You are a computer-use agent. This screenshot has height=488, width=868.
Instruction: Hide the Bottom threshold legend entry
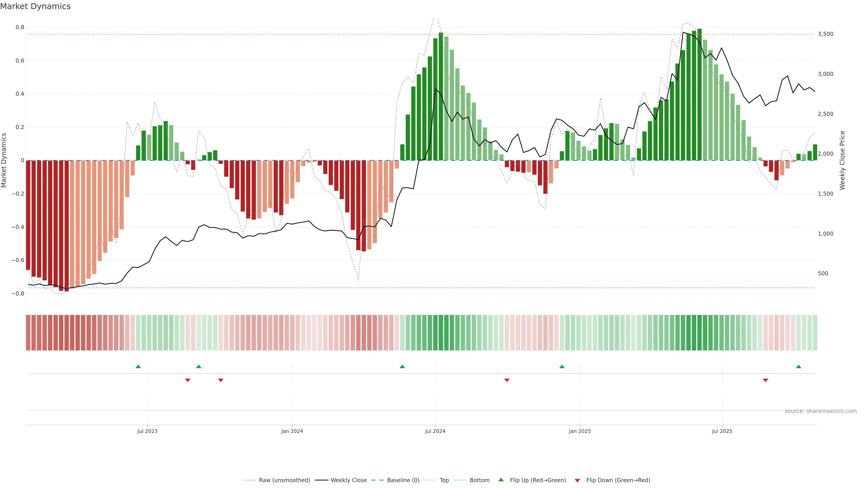[479, 480]
